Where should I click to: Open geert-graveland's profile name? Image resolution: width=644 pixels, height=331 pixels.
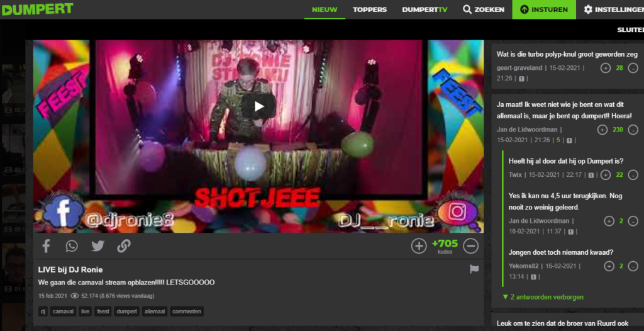coord(519,68)
